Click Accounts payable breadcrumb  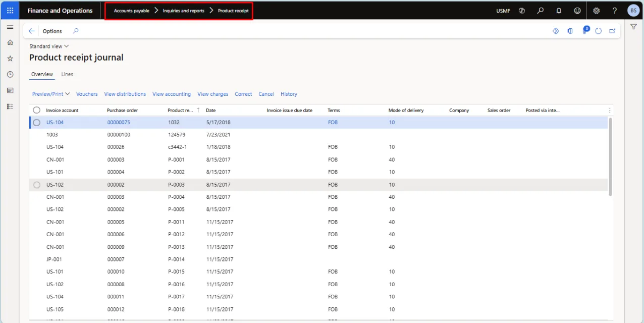(132, 11)
